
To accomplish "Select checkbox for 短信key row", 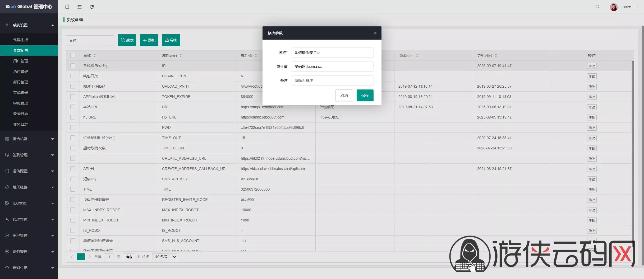I will [x=73, y=179].
